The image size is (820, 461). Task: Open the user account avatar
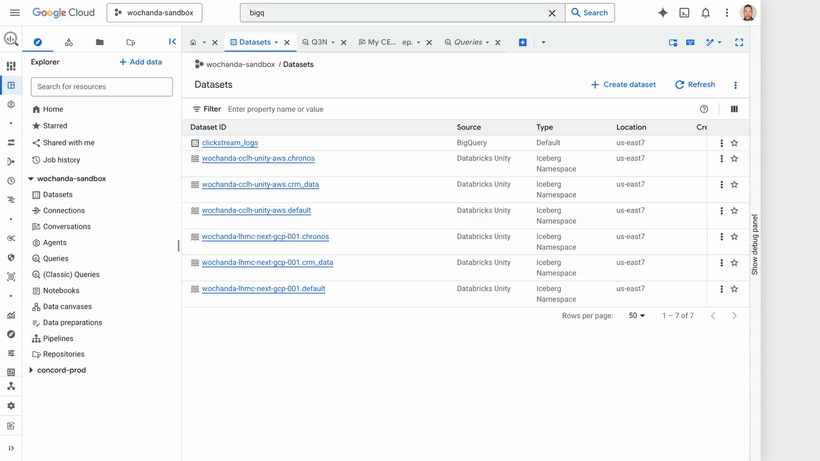point(748,13)
